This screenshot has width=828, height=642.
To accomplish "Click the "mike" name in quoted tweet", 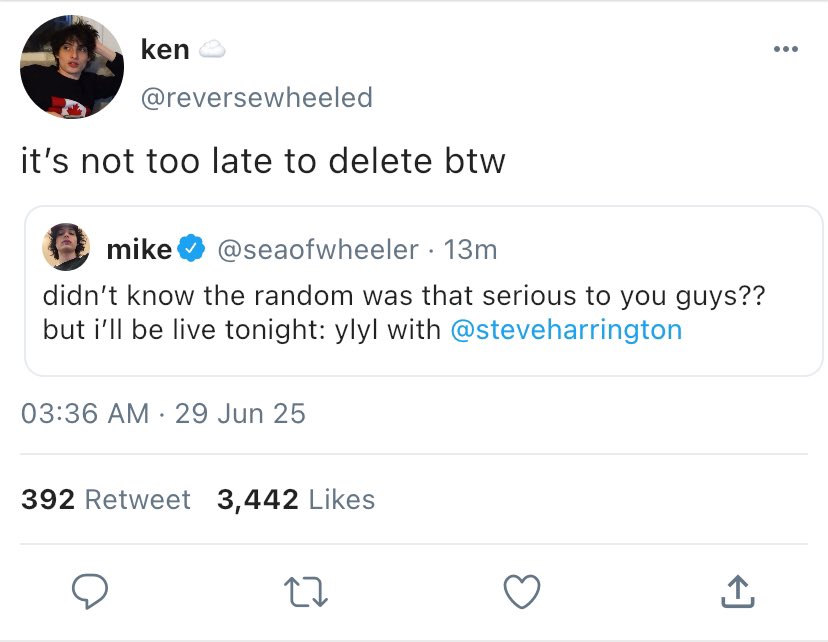I will coord(139,249).
